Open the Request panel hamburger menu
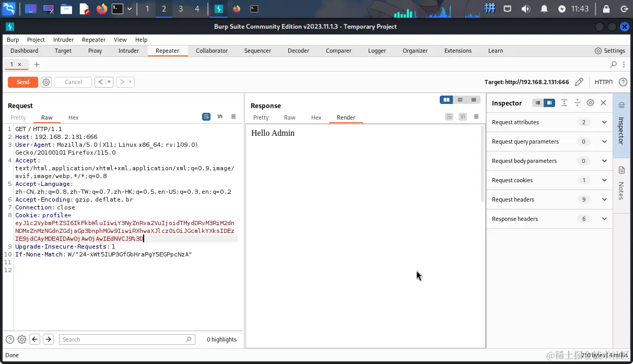The width and height of the screenshot is (633, 364). (233, 116)
